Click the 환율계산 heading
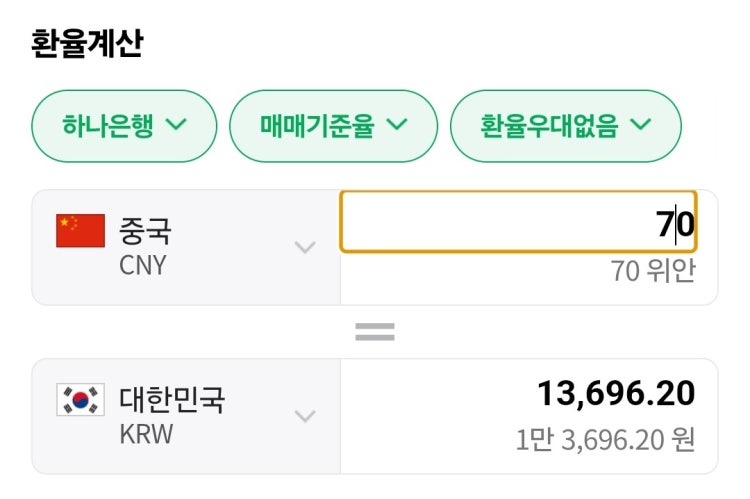Image resolution: width=750 pixels, height=499 pixels. tap(87, 44)
